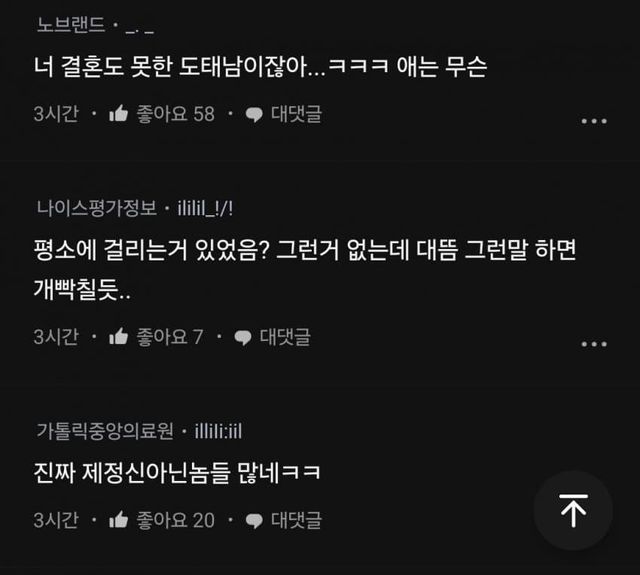The height and width of the screenshot is (575, 640).
Task: Click the 3시간 timestamp on the 노브랜드 comment
Action: 56,113
